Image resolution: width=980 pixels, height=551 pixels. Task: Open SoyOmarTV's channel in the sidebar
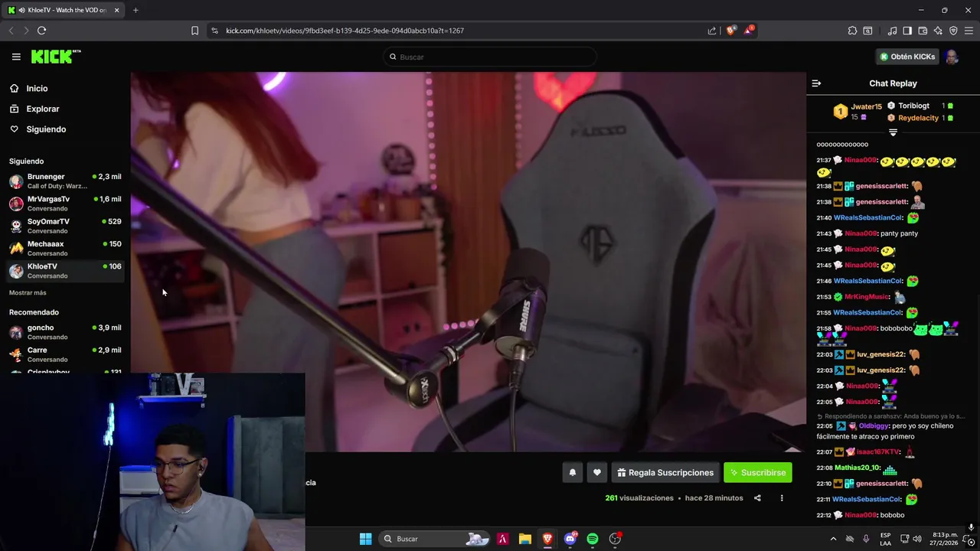65,226
